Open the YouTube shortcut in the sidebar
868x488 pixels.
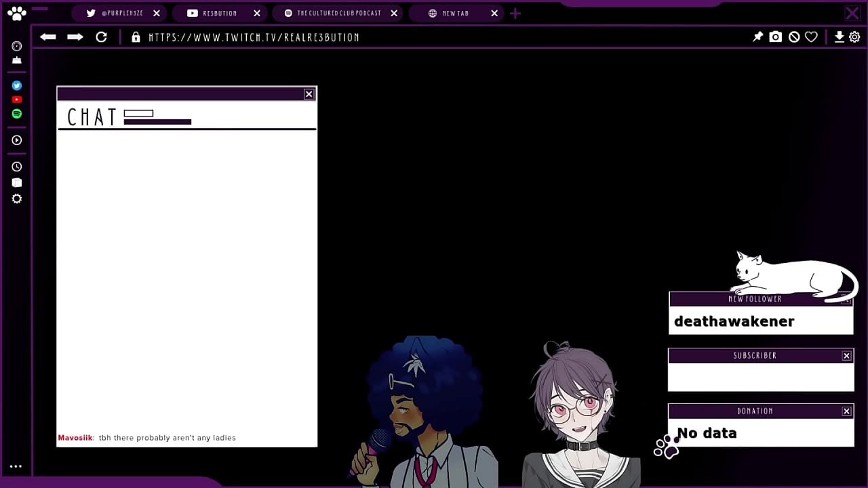[x=17, y=100]
